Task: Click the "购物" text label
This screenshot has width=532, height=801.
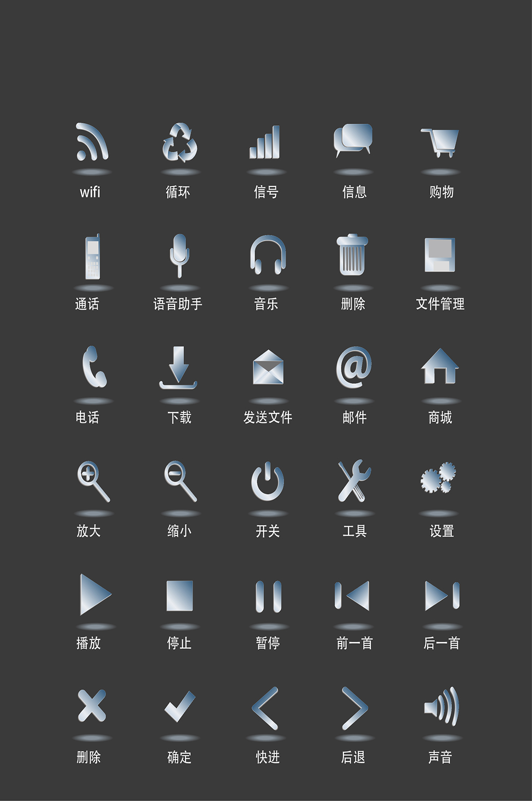Action: [x=442, y=192]
